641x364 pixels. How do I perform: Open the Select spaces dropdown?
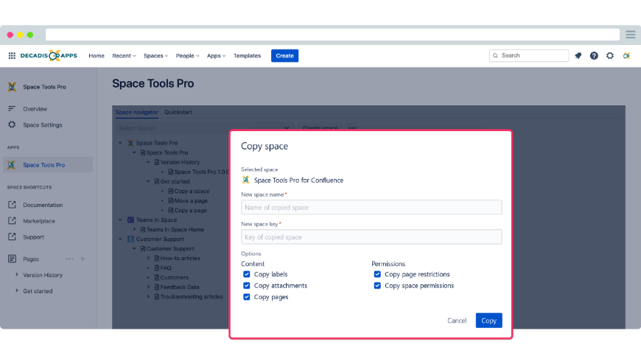pos(203,128)
